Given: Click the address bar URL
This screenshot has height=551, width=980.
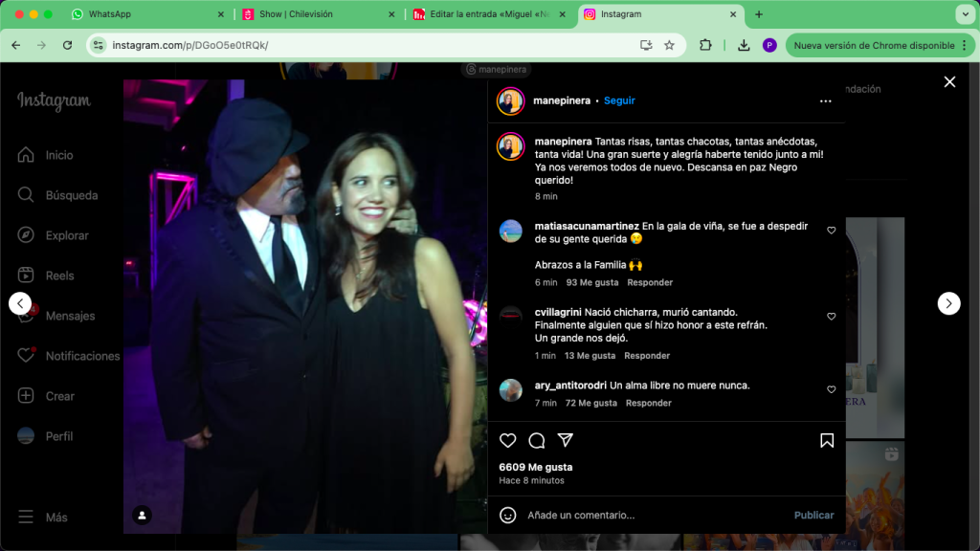Looking at the screenshot, I should (x=190, y=45).
